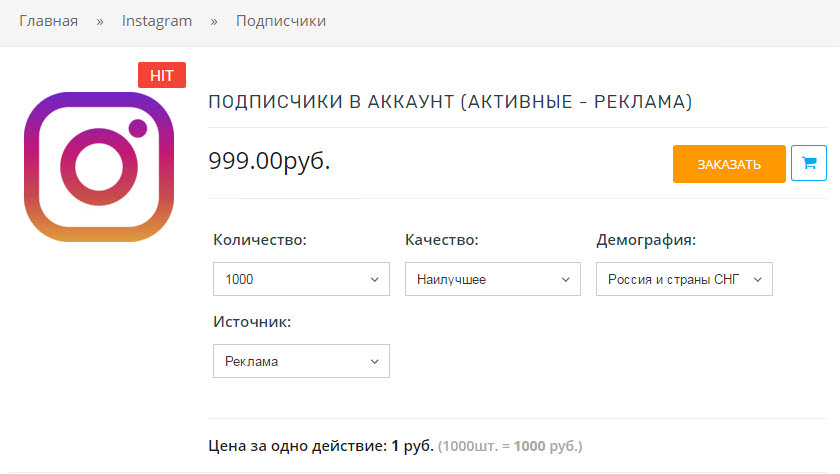Open the Источник dropdown showing Реклама
This screenshot has width=840, height=474.
(x=301, y=361)
